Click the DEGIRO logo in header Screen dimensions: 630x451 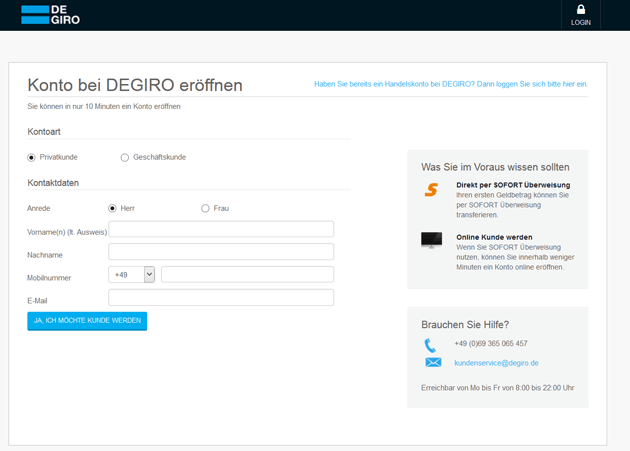coord(51,15)
